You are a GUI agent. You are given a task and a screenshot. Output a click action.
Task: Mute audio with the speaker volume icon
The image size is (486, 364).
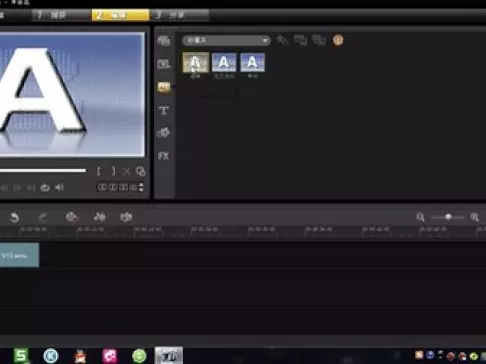click(x=59, y=188)
